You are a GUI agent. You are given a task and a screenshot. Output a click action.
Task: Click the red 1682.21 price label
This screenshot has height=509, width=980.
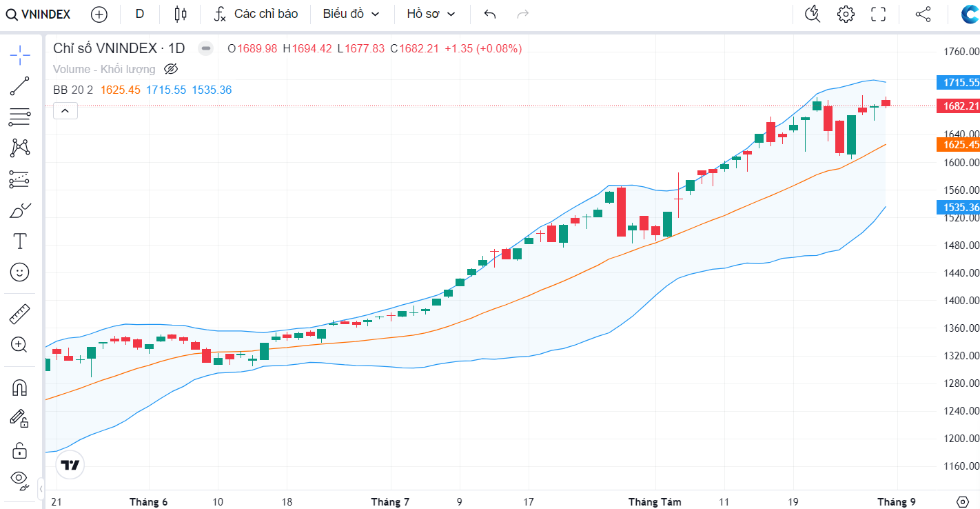click(x=959, y=106)
